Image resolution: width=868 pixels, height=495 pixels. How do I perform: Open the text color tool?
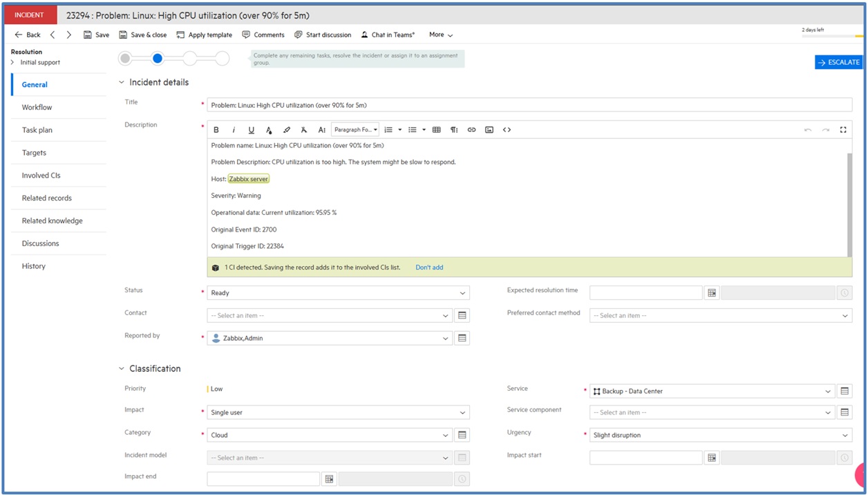(x=269, y=130)
